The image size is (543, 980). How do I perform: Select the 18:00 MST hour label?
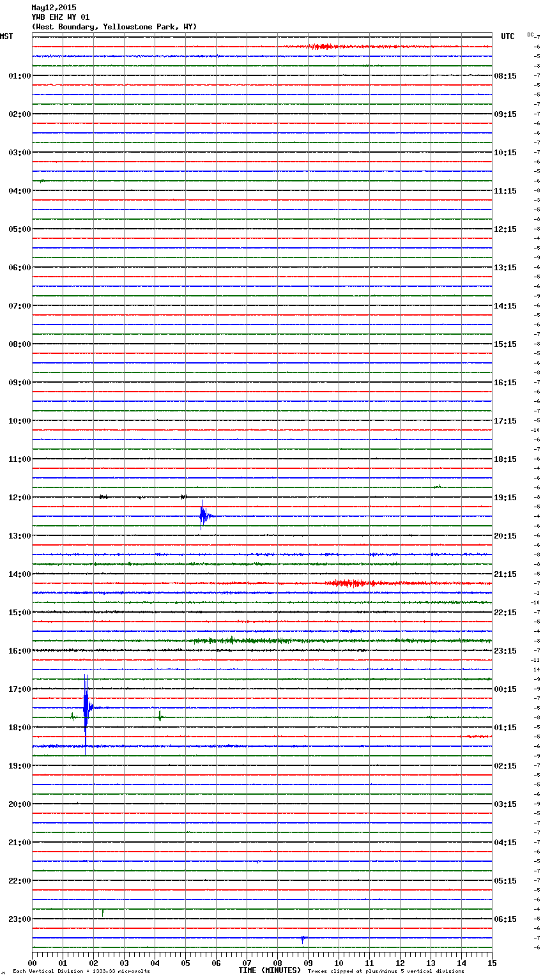tap(19, 728)
